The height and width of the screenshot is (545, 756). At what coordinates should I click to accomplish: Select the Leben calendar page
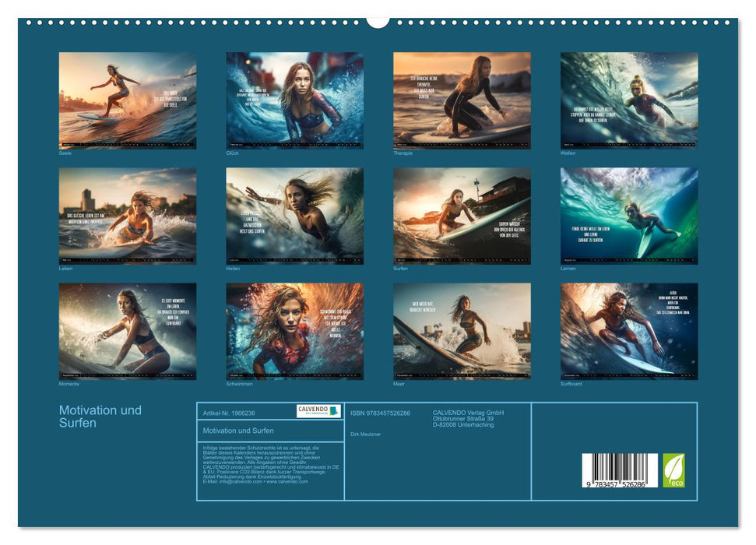tap(126, 216)
